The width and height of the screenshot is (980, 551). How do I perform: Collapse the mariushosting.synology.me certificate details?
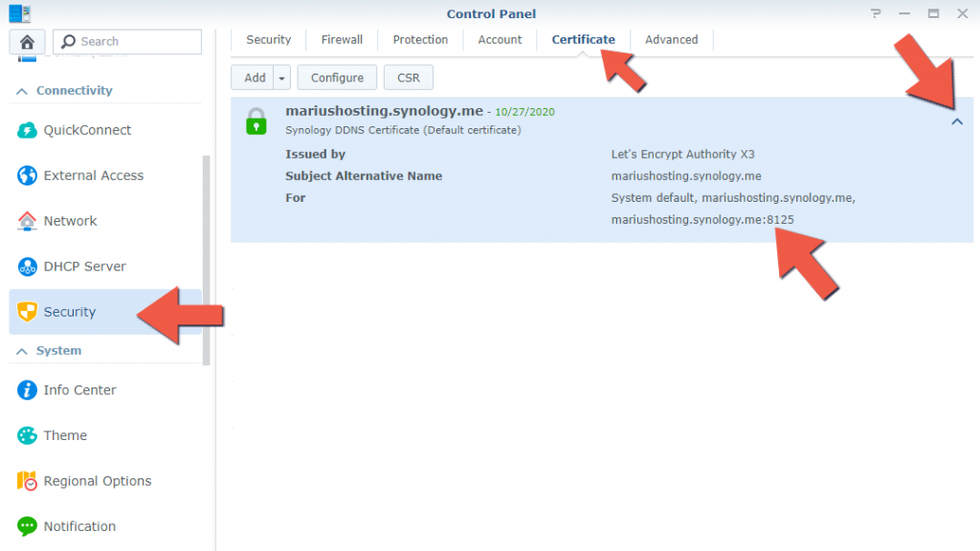point(958,122)
